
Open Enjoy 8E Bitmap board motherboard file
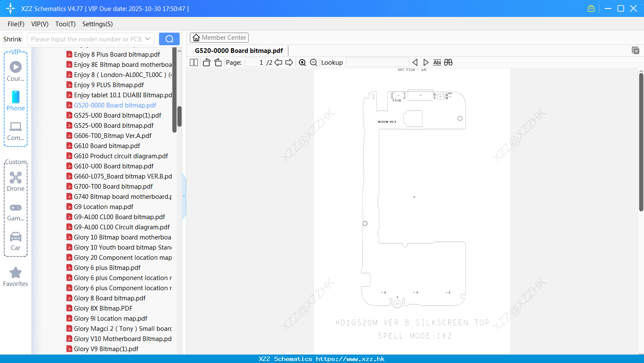123,65
